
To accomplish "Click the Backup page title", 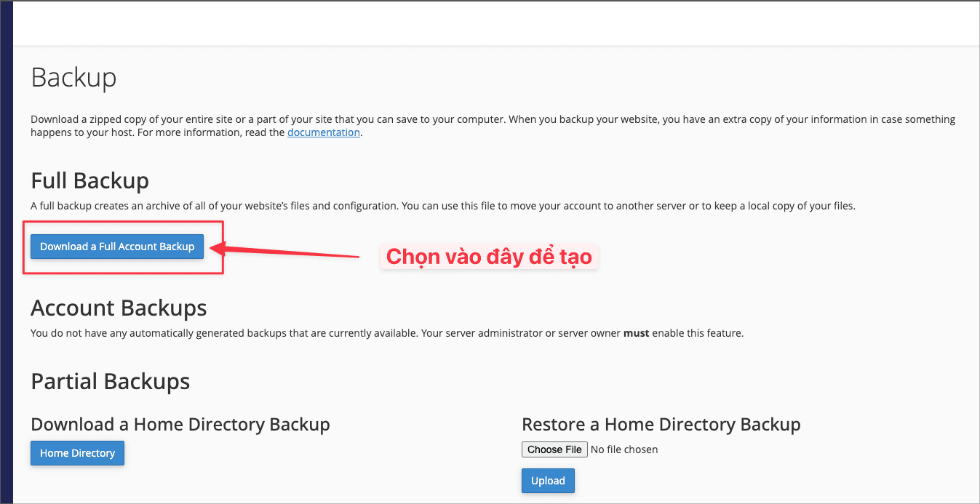I will point(73,77).
